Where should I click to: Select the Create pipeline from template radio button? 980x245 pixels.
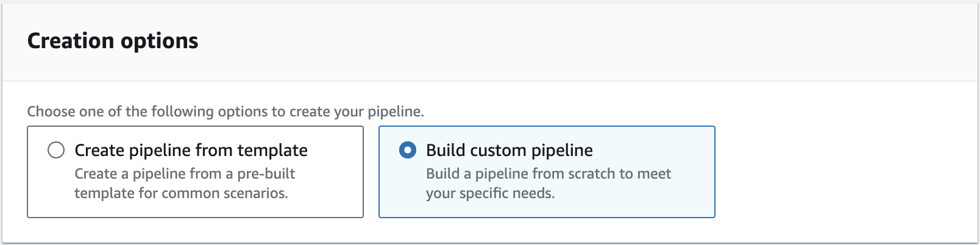(56, 150)
